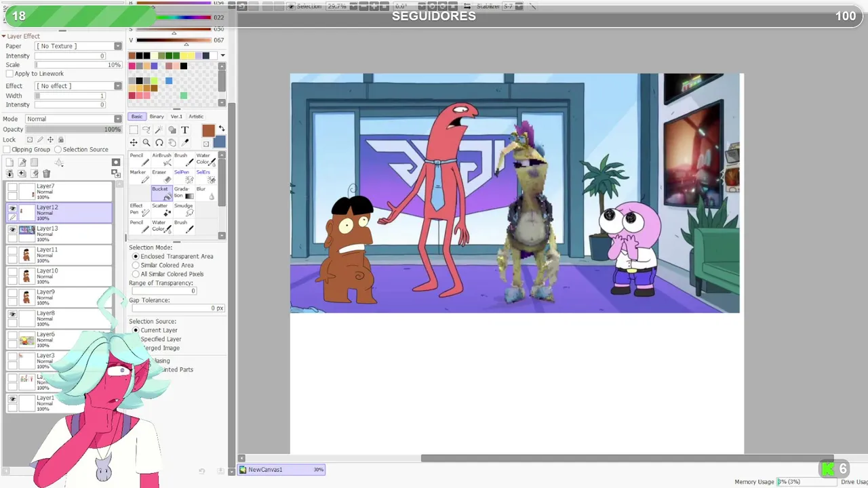This screenshot has height=488, width=868.
Task: Select the Rotate view tool
Action: pyautogui.click(x=159, y=142)
